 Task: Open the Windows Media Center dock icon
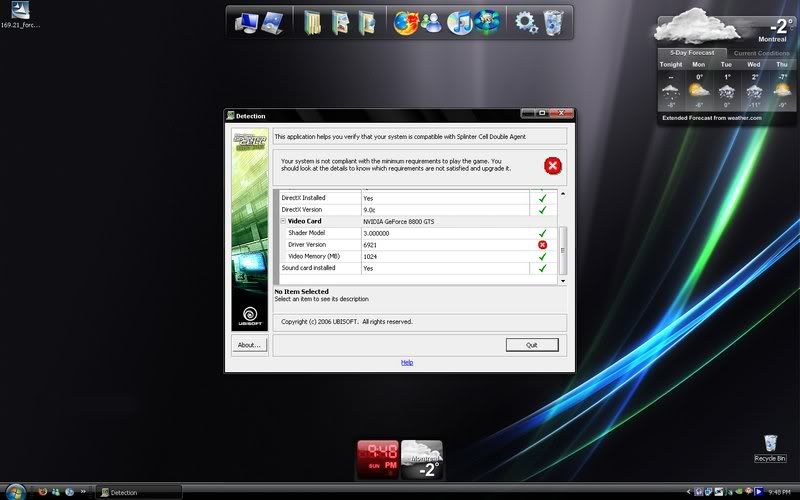[x=487, y=22]
